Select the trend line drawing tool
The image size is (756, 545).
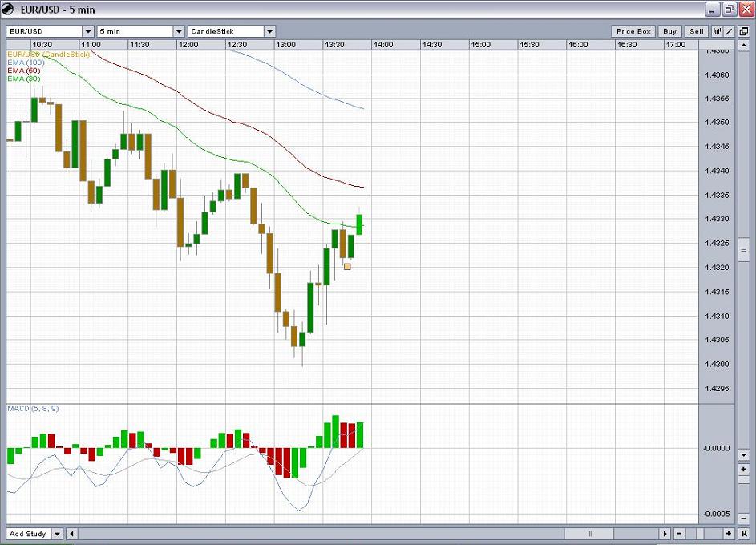[730, 31]
